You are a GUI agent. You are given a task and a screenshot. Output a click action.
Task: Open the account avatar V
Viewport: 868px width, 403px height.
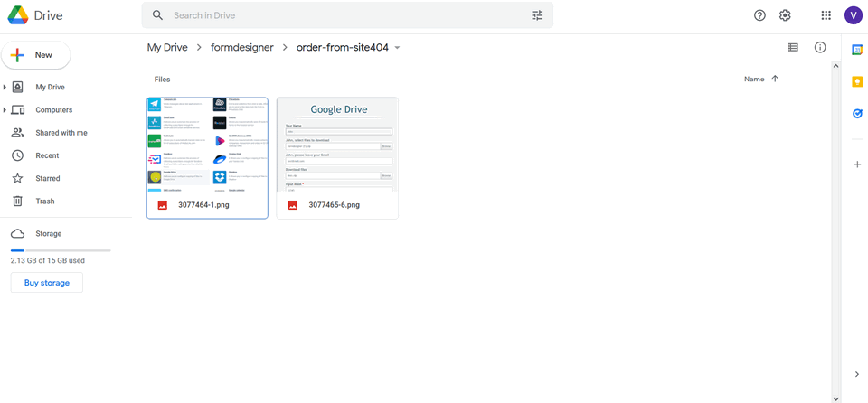coord(853,15)
